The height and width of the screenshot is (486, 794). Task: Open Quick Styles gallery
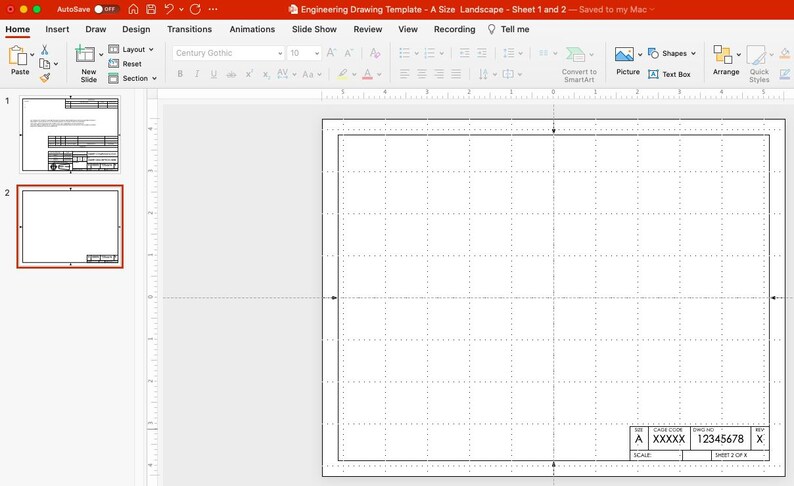[x=759, y=64]
